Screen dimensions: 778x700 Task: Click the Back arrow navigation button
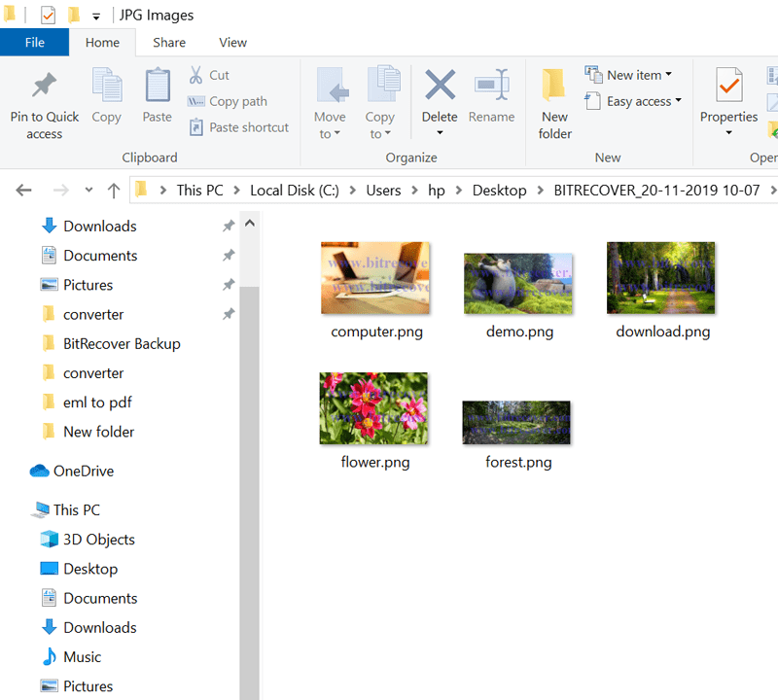coord(24,191)
